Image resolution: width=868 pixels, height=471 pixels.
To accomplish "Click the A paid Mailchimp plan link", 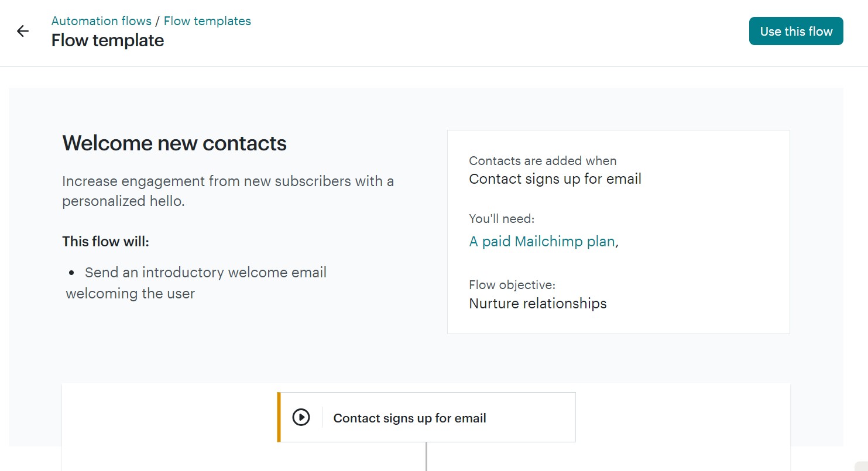I will pos(541,241).
